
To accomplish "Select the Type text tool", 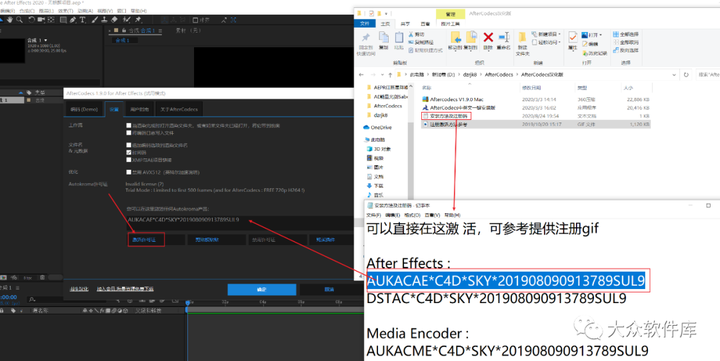I will 83,20.
